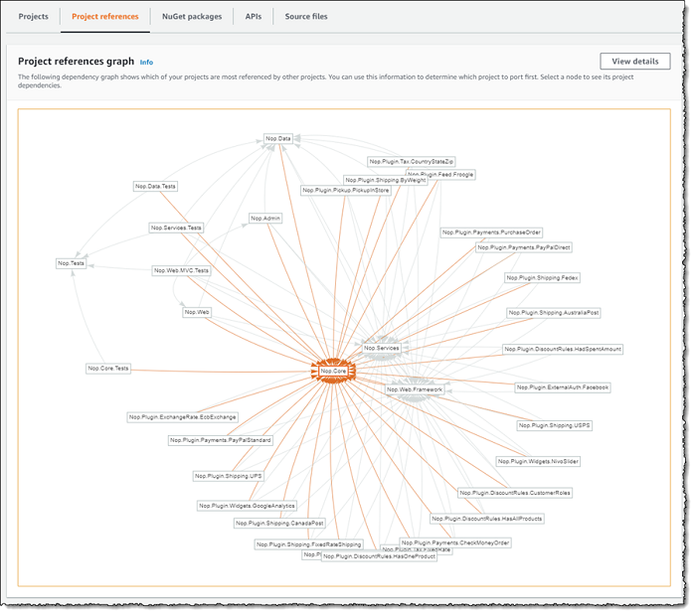Click the Nop.Plugin.Shipping.Fedex node
The image size is (696, 616).
pos(542,278)
